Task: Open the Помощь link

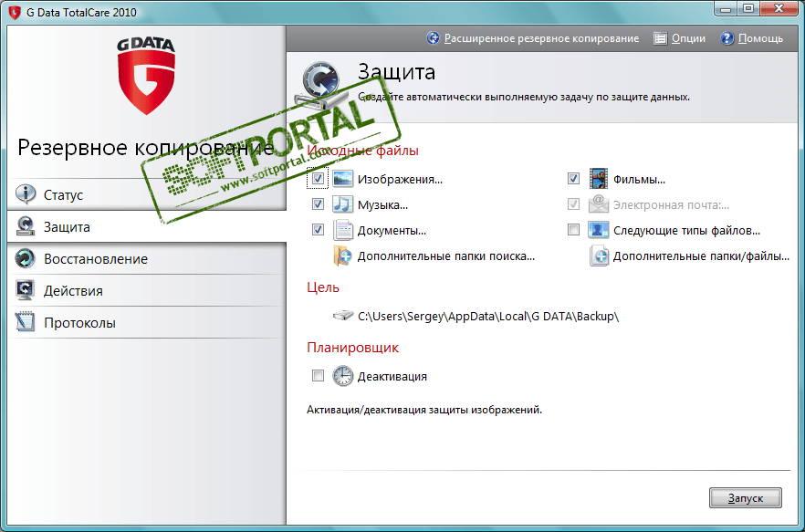Action: 760,38
